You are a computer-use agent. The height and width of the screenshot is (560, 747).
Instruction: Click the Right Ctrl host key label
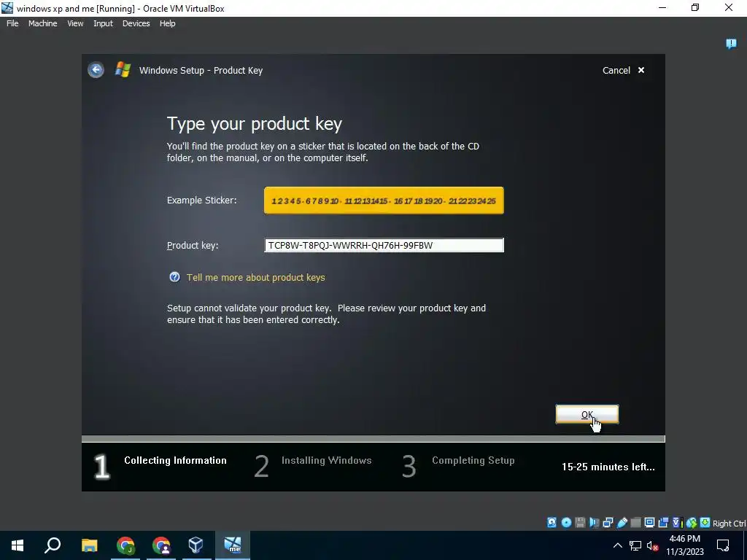pyautogui.click(x=729, y=524)
